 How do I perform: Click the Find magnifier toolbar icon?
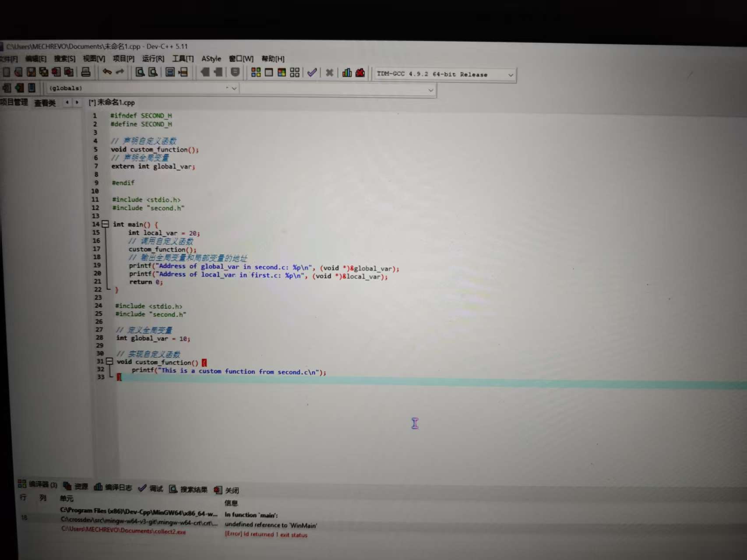click(x=140, y=72)
